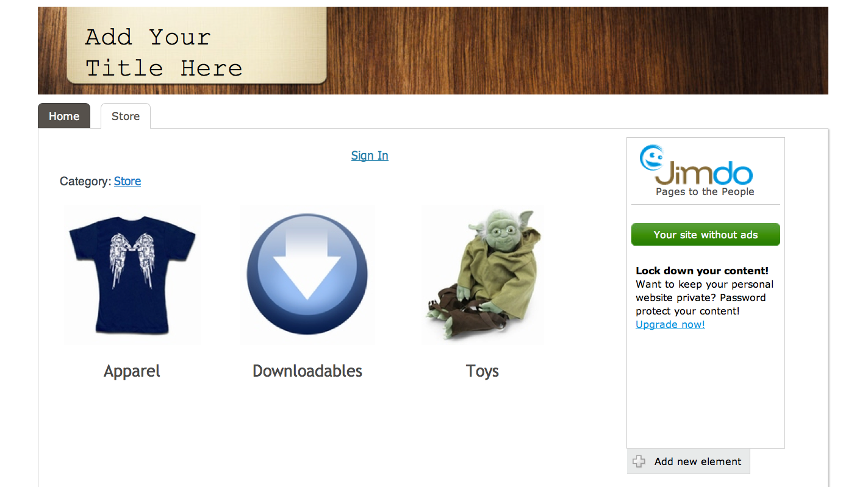Click the Pages to the People tagline
This screenshot has height=487, width=868.
coord(705,191)
